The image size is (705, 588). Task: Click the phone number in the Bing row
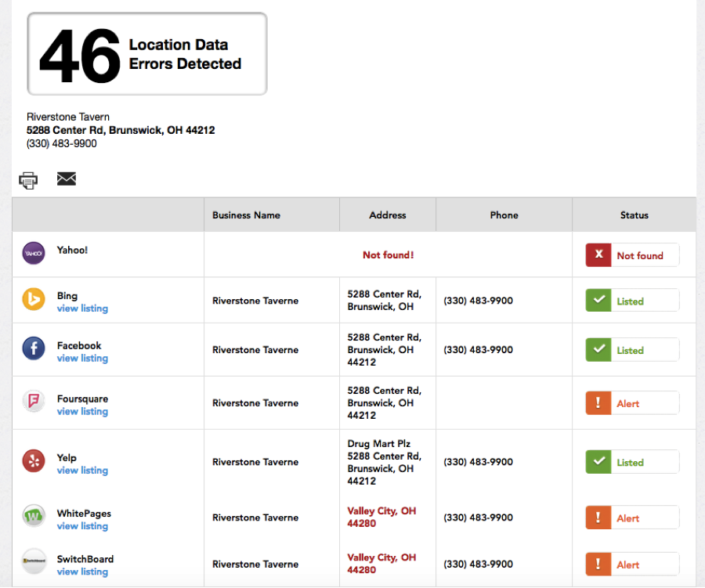pyautogui.click(x=479, y=301)
